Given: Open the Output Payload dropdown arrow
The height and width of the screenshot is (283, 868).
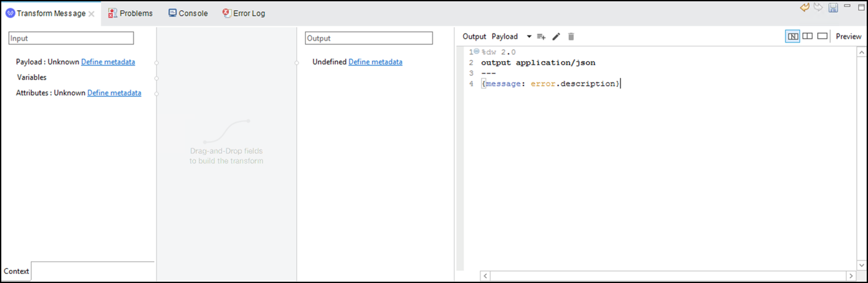Looking at the screenshot, I should point(529,37).
